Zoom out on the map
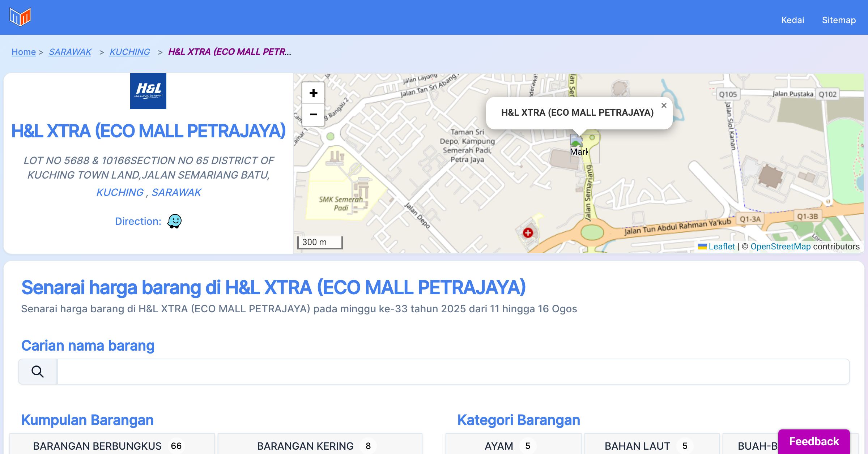The height and width of the screenshot is (454, 868). (x=313, y=115)
